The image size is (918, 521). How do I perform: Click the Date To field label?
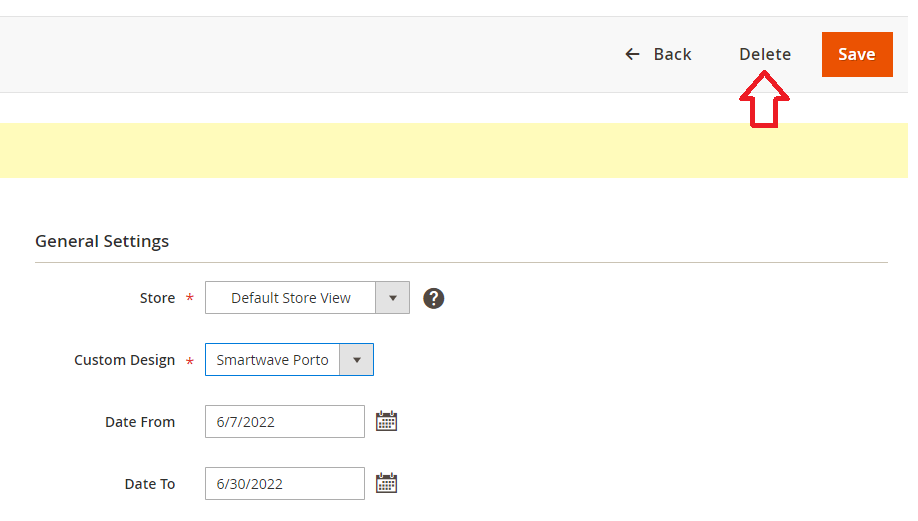(150, 484)
